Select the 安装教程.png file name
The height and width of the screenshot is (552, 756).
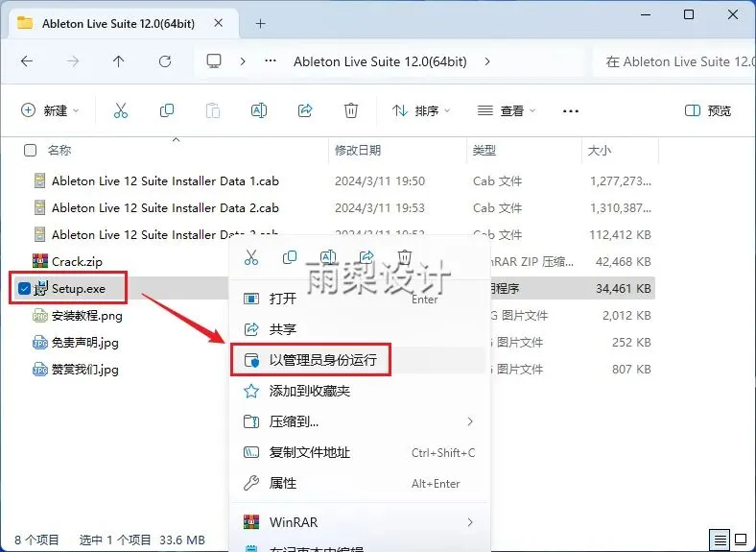pos(86,316)
